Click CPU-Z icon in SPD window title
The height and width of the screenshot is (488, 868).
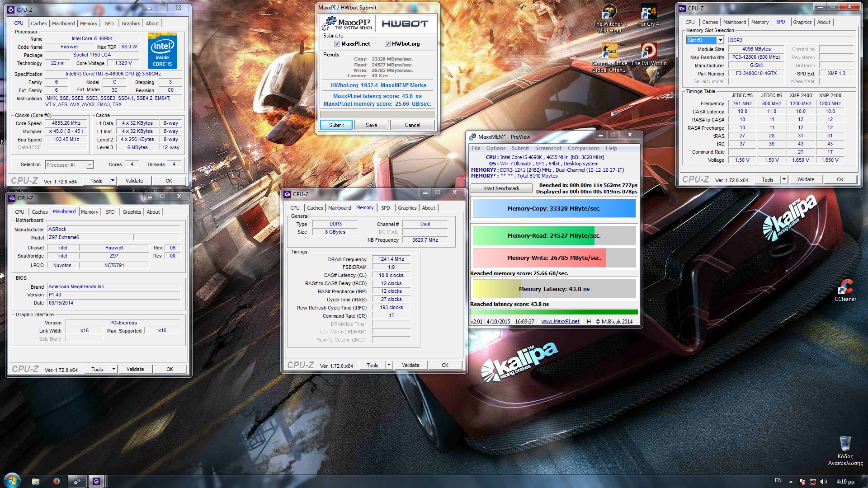(x=683, y=8)
